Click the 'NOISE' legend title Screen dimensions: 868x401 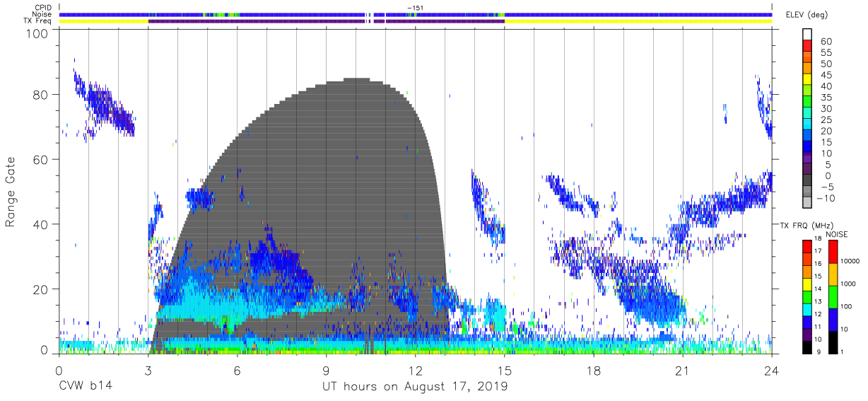[837, 234]
